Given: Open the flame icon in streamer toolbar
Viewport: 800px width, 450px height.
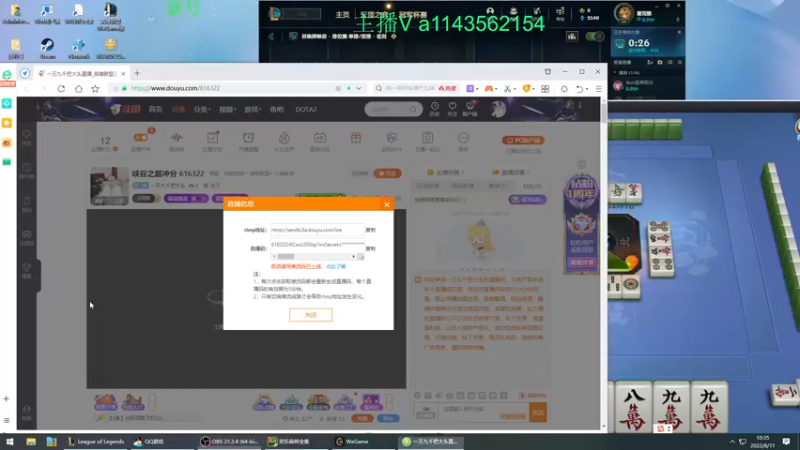Looking at the screenshot, I should click(x=284, y=138).
